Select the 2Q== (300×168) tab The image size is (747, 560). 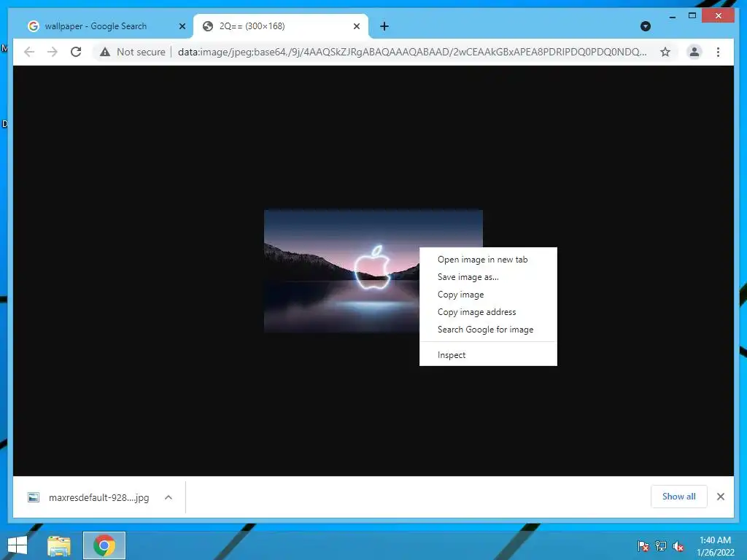click(x=281, y=26)
